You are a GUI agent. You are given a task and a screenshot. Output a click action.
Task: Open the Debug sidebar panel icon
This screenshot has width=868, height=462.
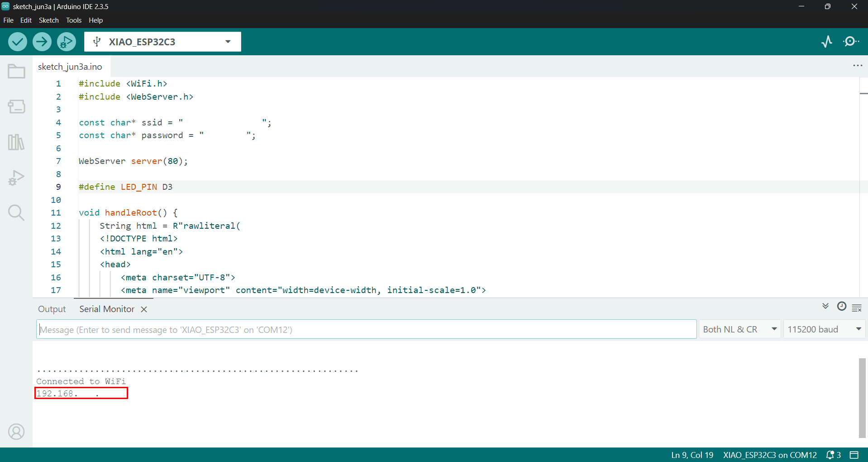pos(16,178)
